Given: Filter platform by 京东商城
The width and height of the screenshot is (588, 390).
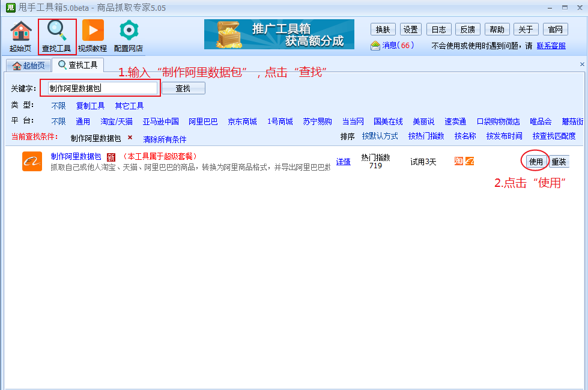Looking at the screenshot, I should tap(242, 121).
